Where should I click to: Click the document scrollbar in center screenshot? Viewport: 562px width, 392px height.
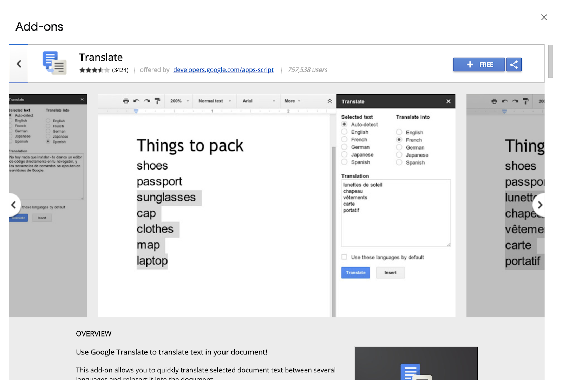[x=334, y=232]
